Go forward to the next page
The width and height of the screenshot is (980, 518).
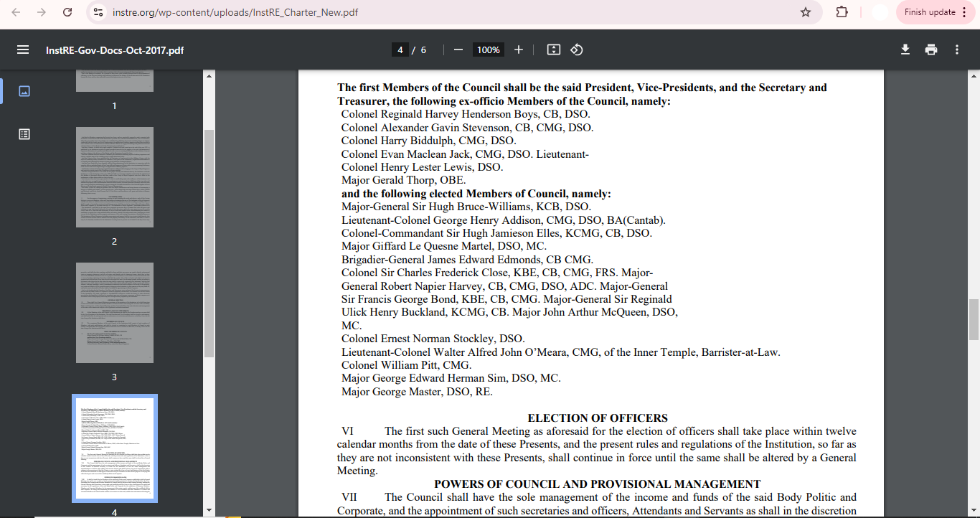[42, 12]
